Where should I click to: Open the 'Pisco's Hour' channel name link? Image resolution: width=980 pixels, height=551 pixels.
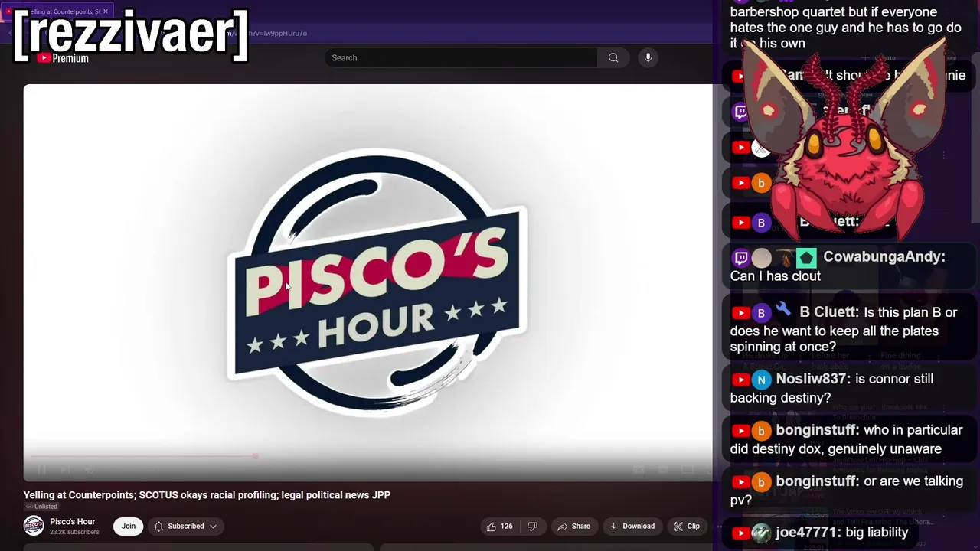click(x=72, y=522)
